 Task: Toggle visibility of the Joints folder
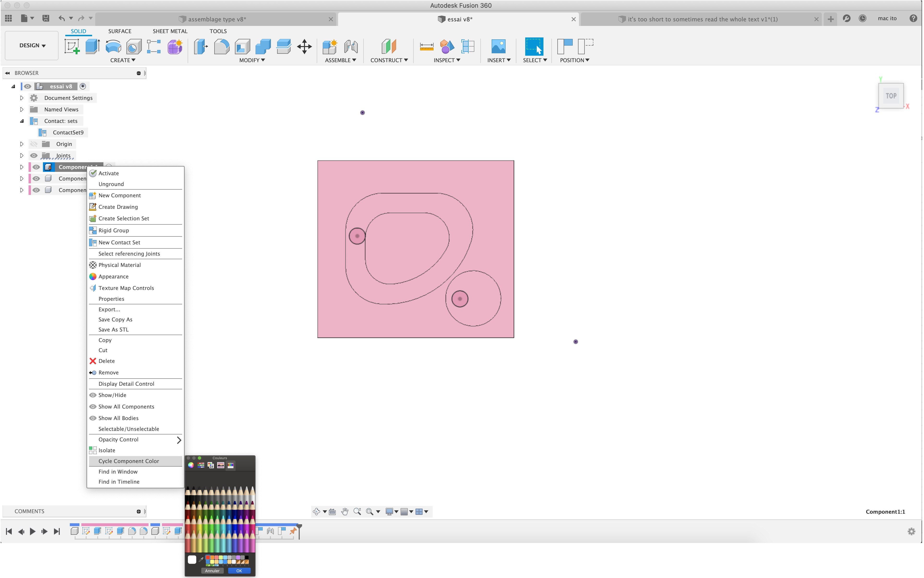click(34, 155)
